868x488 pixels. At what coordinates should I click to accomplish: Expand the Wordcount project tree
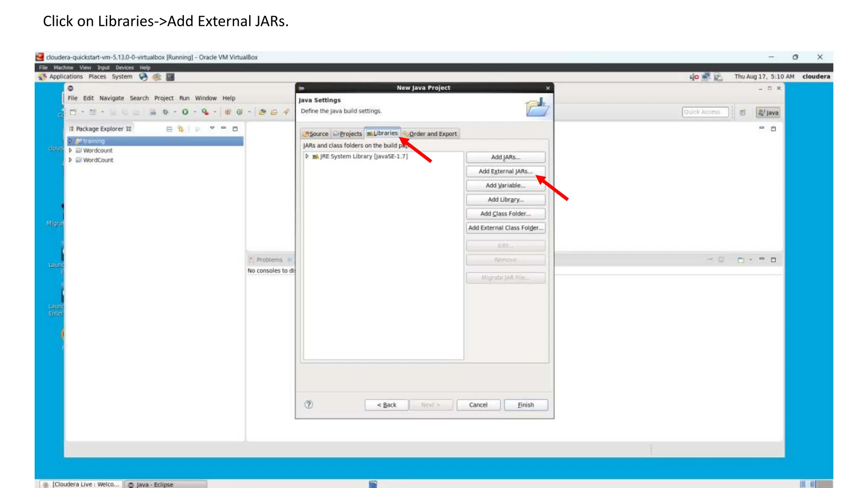pyautogui.click(x=70, y=150)
